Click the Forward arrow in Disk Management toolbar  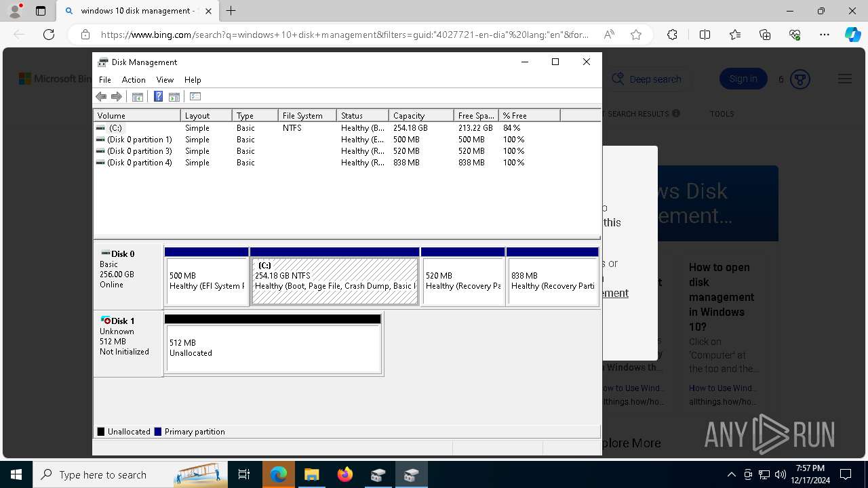tap(117, 97)
